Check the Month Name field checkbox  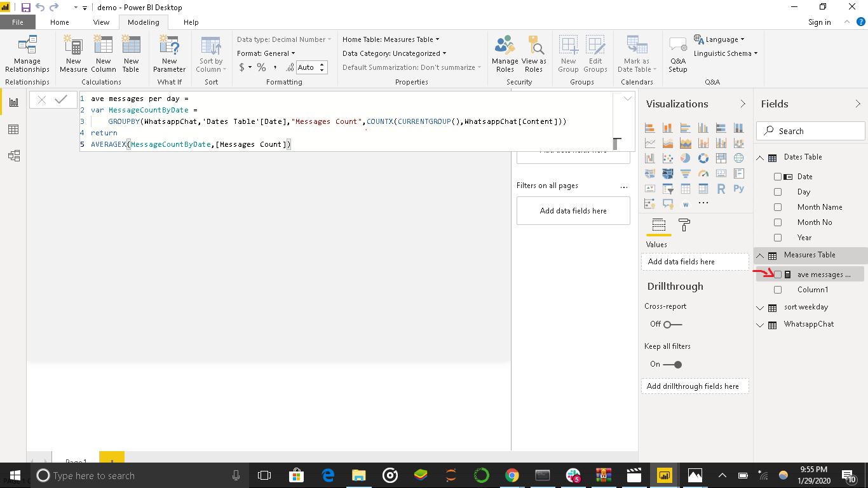(x=778, y=207)
